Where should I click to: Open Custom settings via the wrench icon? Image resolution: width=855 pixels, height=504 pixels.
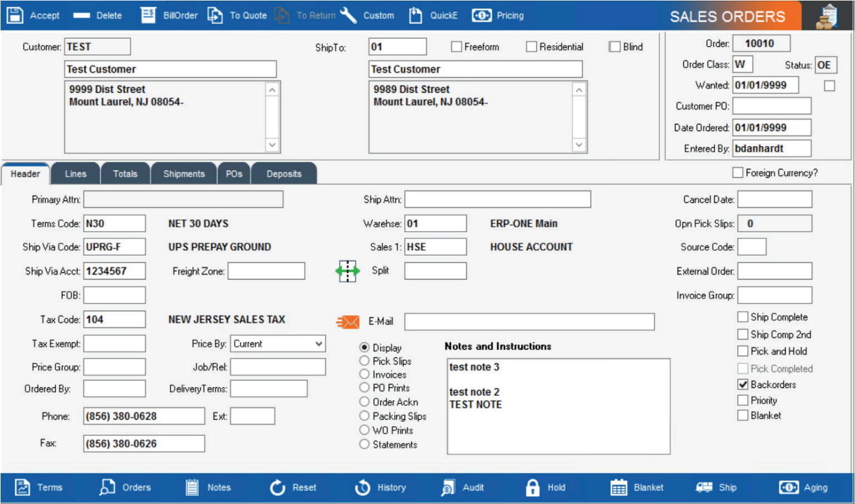click(348, 15)
